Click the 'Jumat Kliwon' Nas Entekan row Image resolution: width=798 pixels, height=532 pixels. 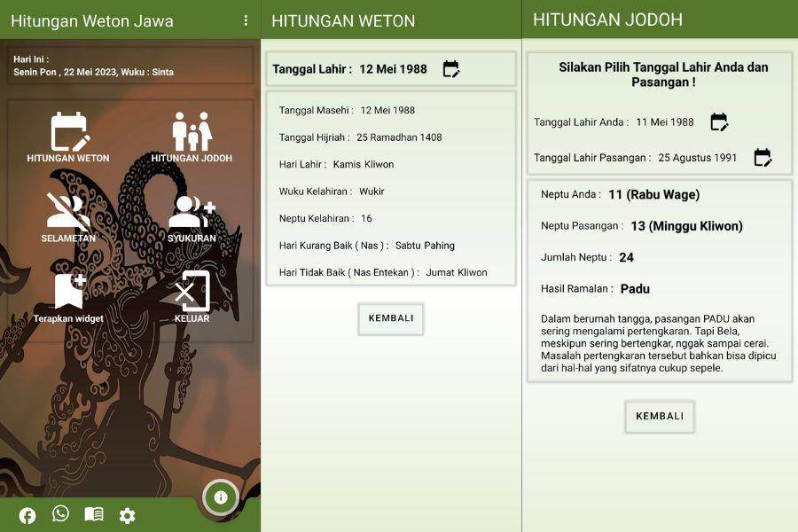point(383,272)
